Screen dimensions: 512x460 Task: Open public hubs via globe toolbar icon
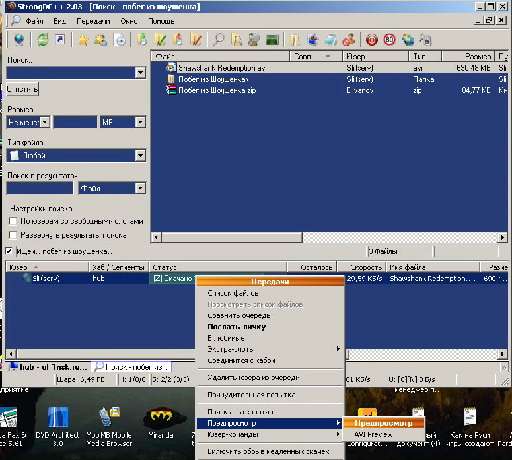[x=19, y=40]
